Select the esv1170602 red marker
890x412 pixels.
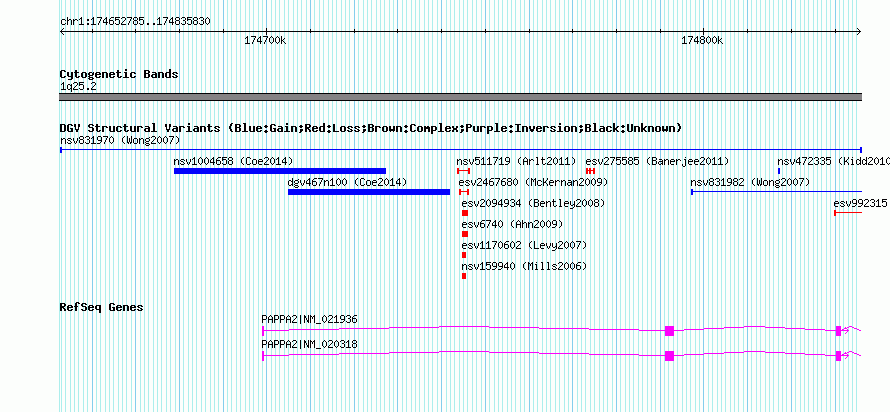[464, 255]
